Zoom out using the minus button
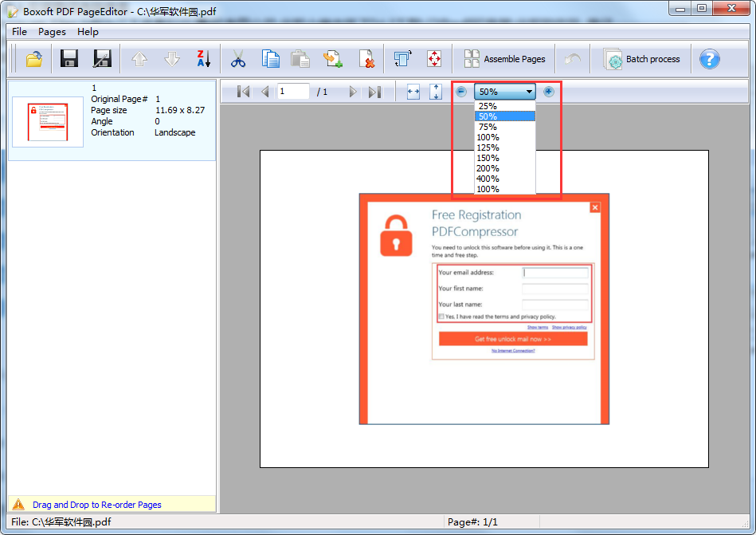The width and height of the screenshot is (756, 535). point(460,92)
